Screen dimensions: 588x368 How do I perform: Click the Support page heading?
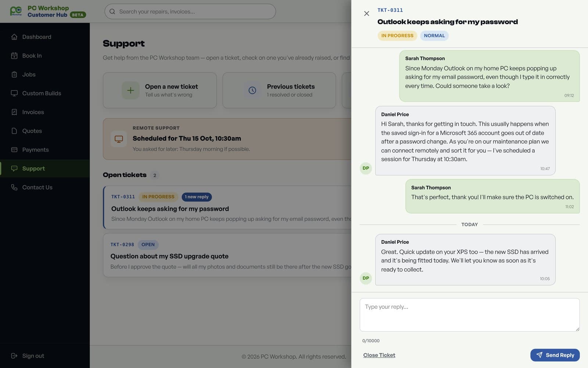click(123, 43)
